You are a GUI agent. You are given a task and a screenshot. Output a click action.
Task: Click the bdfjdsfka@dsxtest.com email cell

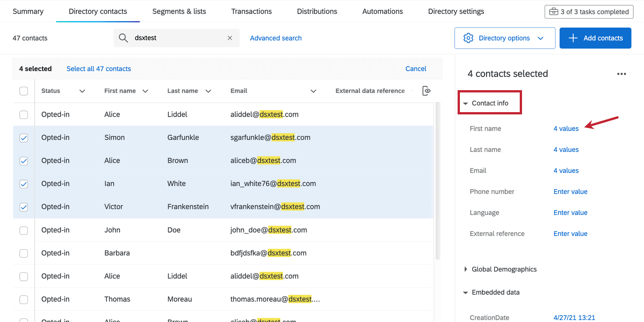point(268,253)
